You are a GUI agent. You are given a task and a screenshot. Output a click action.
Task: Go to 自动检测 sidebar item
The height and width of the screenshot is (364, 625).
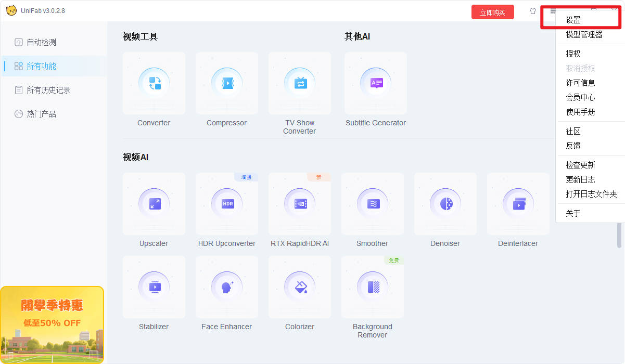(x=41, y=42)
